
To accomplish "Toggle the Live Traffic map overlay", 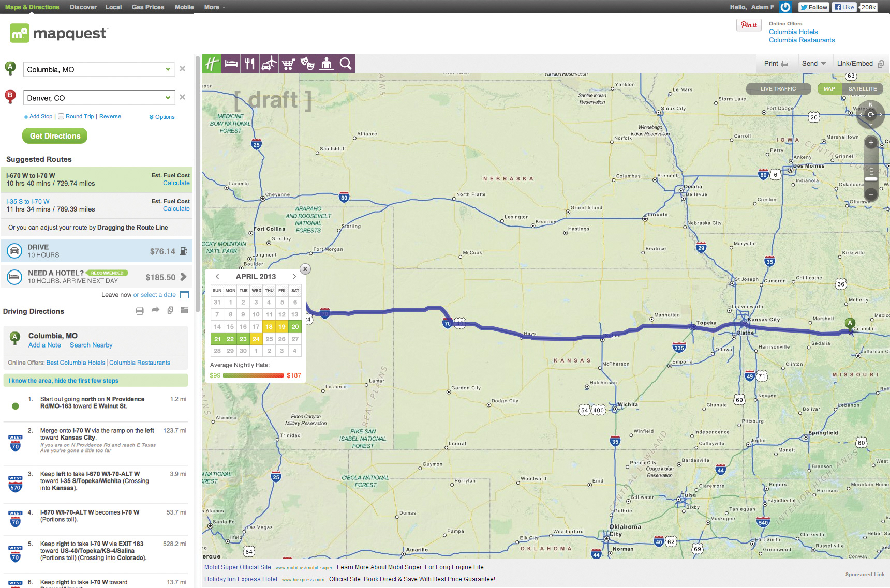I will tap(778, 88).
